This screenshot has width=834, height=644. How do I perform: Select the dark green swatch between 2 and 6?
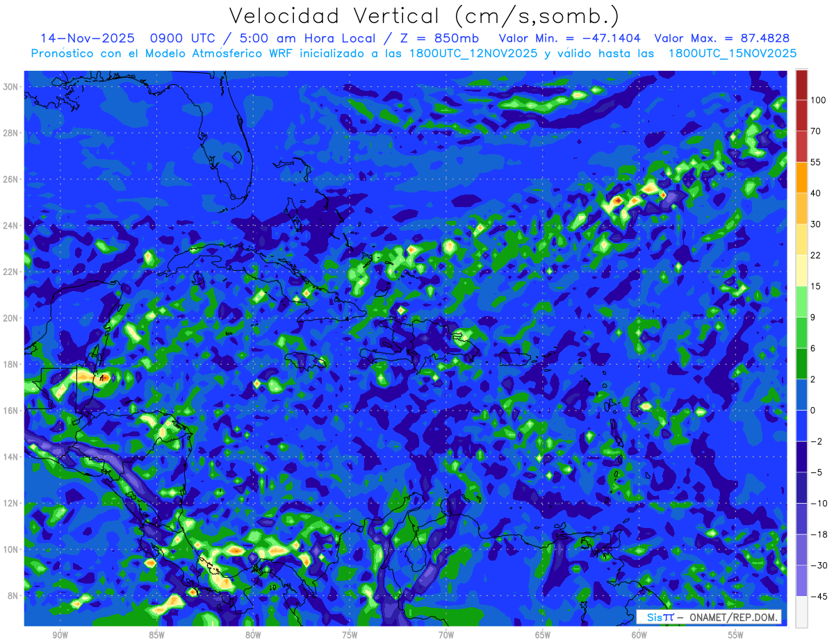(x=801, y=363)
